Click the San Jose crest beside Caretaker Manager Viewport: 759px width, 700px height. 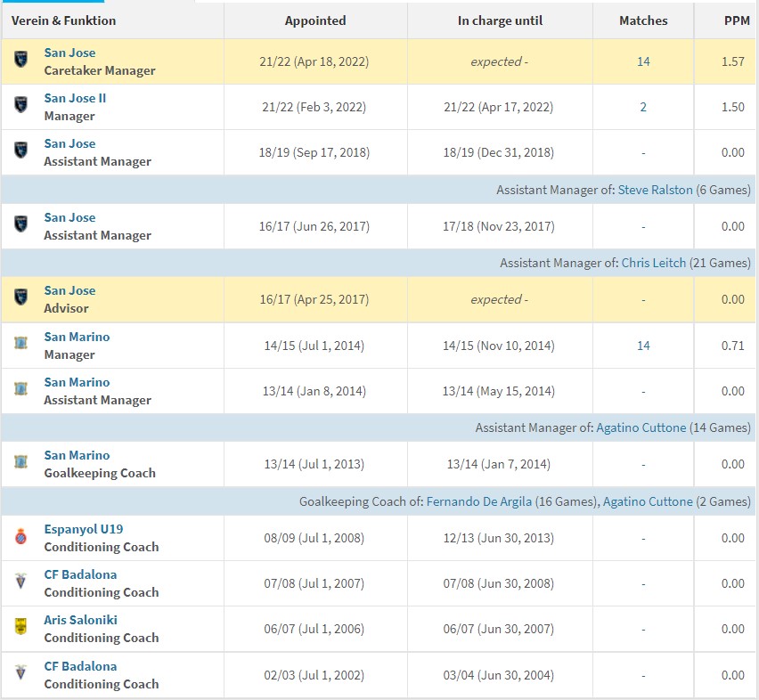[20, 61]
